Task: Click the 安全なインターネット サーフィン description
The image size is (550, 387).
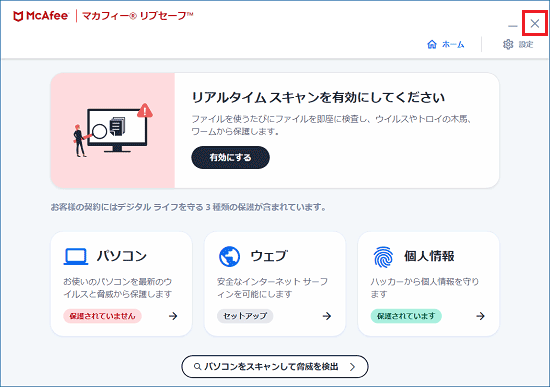Action: pos(272,288)
